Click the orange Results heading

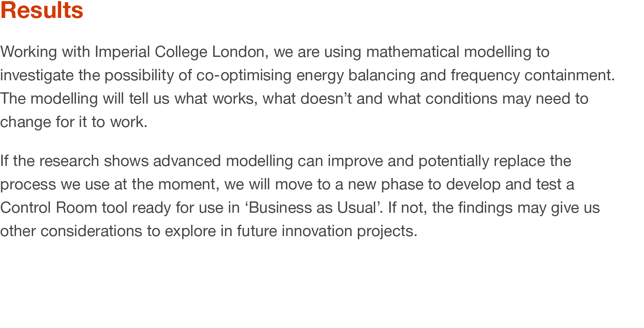pos(42,10)
